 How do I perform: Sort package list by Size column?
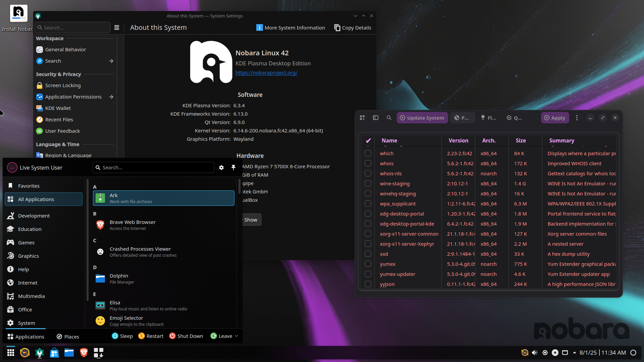pyautogui.click(x=525, y=140)
